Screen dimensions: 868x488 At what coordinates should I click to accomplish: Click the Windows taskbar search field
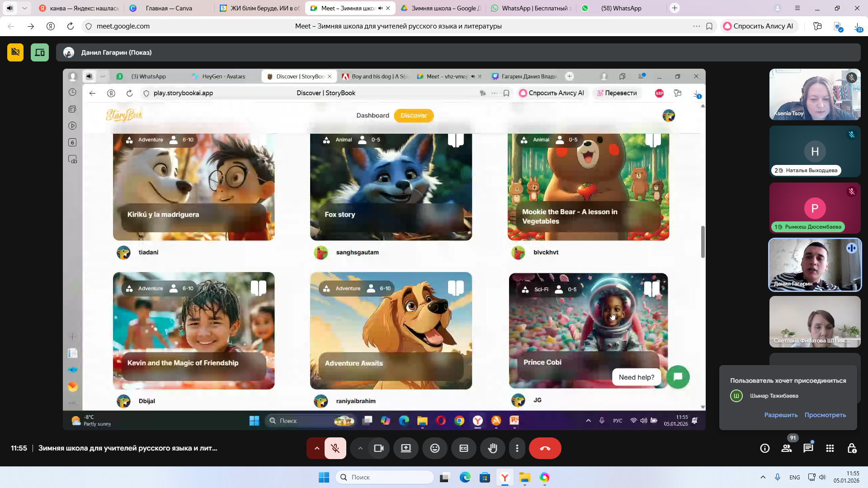pos(384,477)
